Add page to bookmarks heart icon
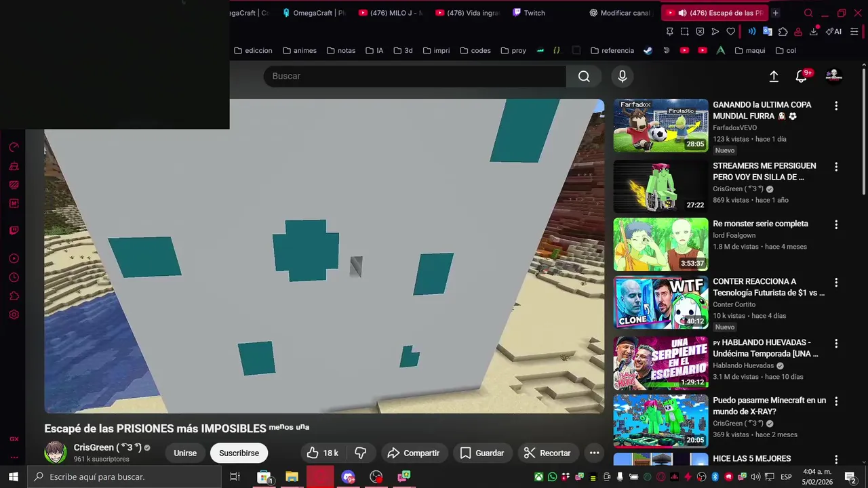The width and height of the screenshot is (868, 488). pos(730,32)
